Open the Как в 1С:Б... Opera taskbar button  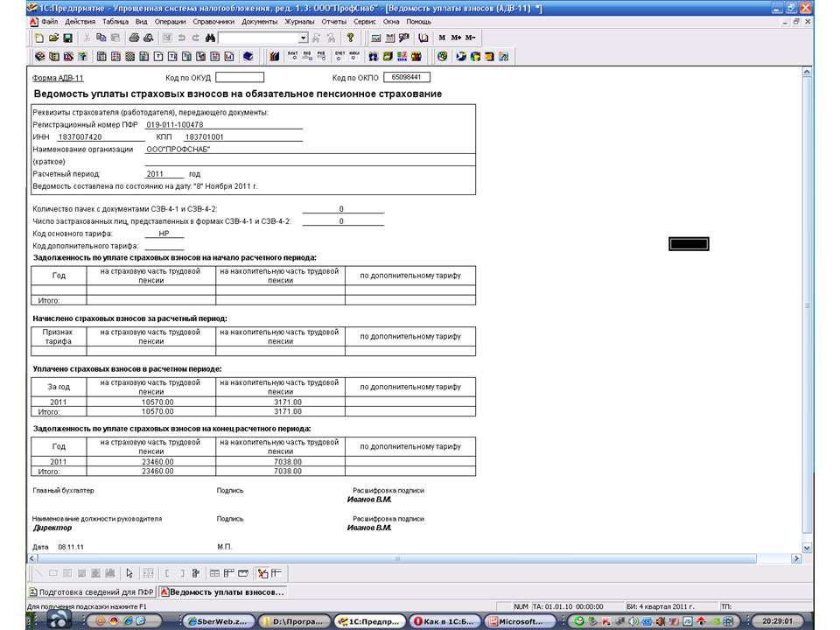click(444, 621)
